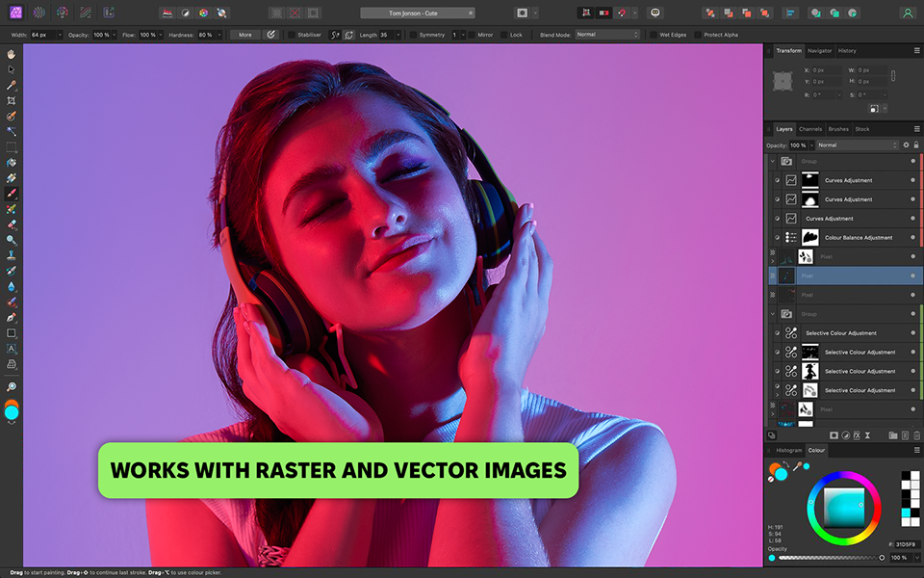924x578 pixels.
Task: Select the Zoom magnifier tool in toolbar
Action: (12, 386)
